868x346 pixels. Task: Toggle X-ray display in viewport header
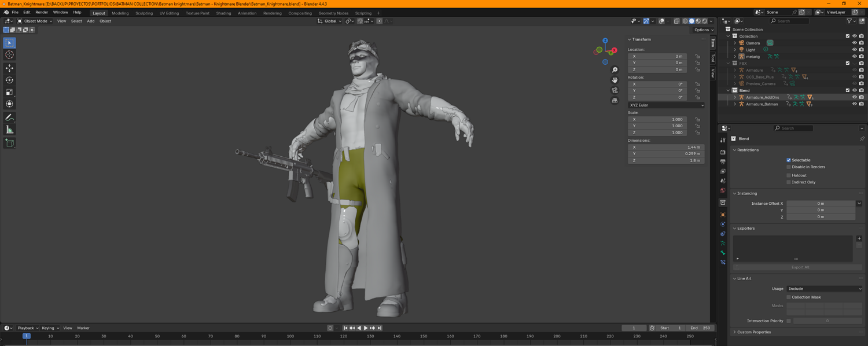676,21
